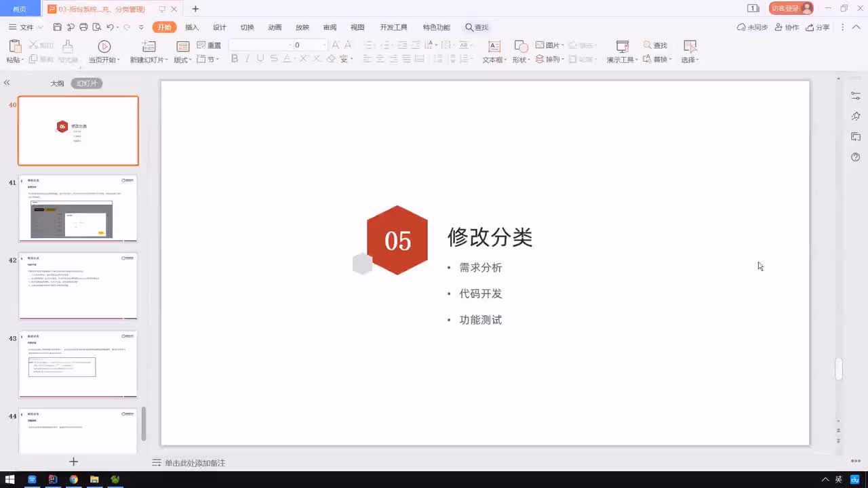Open the Transitions (切换) ribbon tab

247,27
